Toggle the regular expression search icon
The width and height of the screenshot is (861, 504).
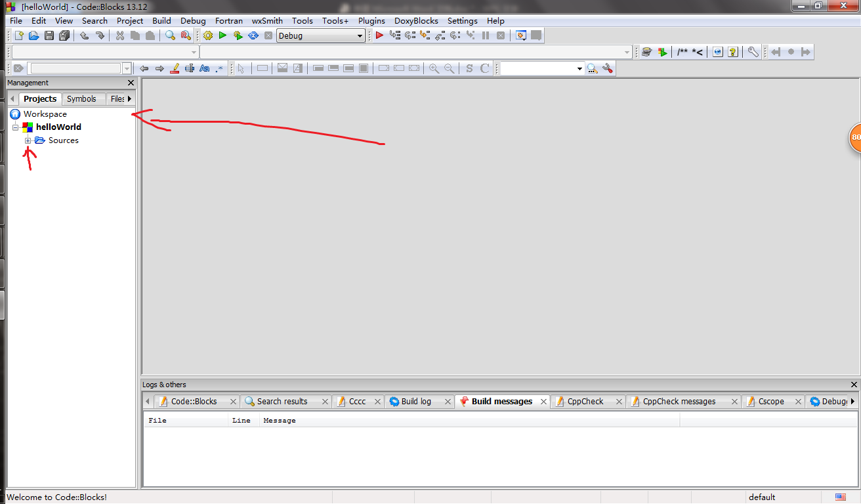point(219,68)
